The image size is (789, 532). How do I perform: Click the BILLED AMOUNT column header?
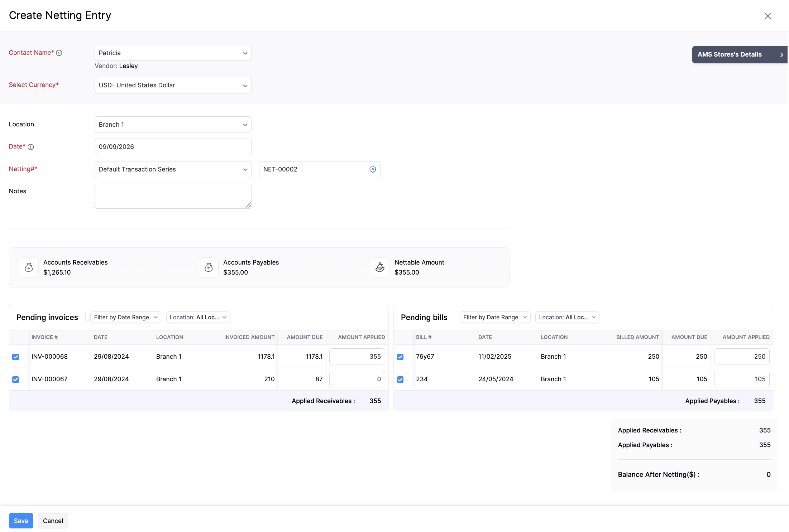pyautogui.click(x=637, y=337)
